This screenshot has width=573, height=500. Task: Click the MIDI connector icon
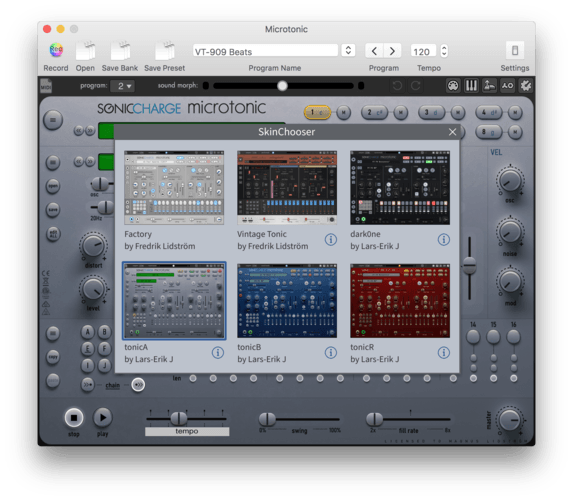click(x=453, y=86)
